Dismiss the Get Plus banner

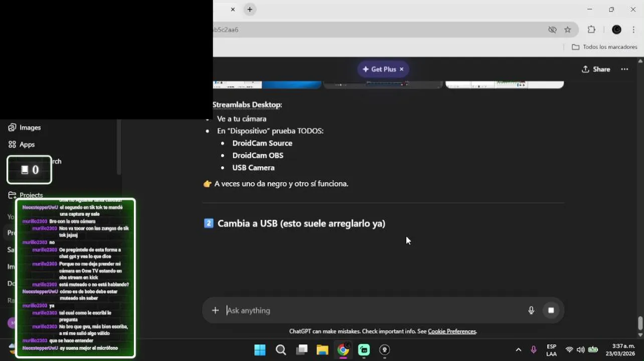pyautogui.click(x=402, y=69)
